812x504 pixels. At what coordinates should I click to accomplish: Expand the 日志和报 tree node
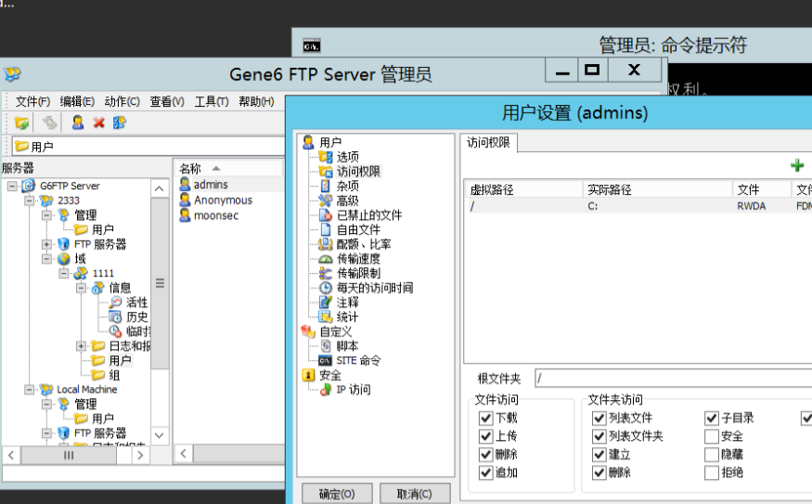coord(82,345)
